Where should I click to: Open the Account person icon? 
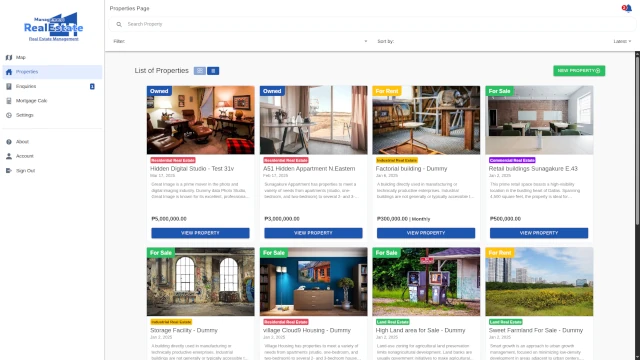point(9,156)
